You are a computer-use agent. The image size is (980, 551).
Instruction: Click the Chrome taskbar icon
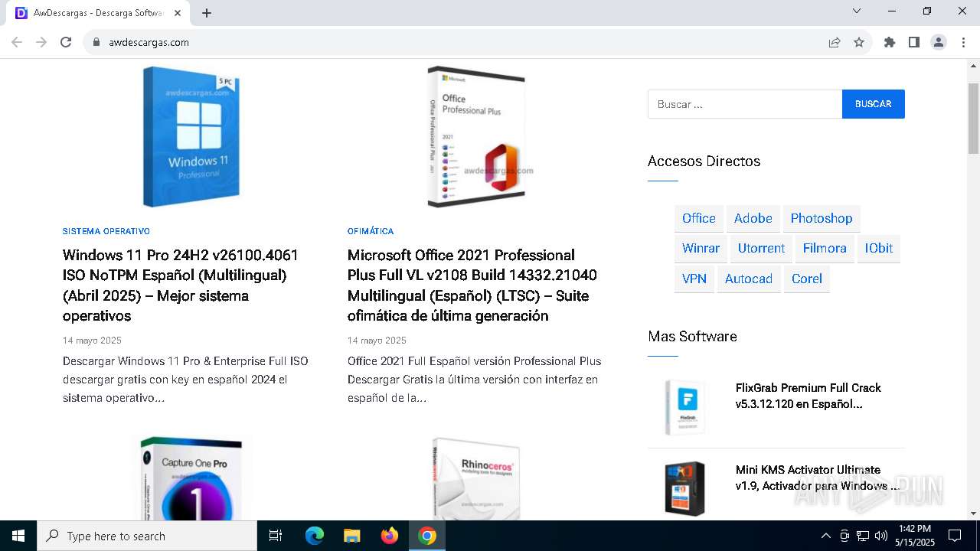click(x=427, y=536)
